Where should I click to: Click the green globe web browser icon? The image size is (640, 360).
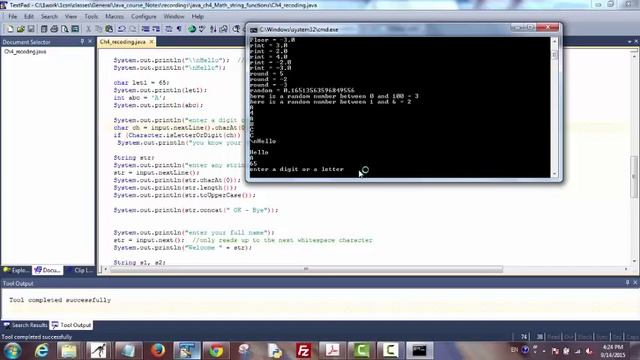192,29
